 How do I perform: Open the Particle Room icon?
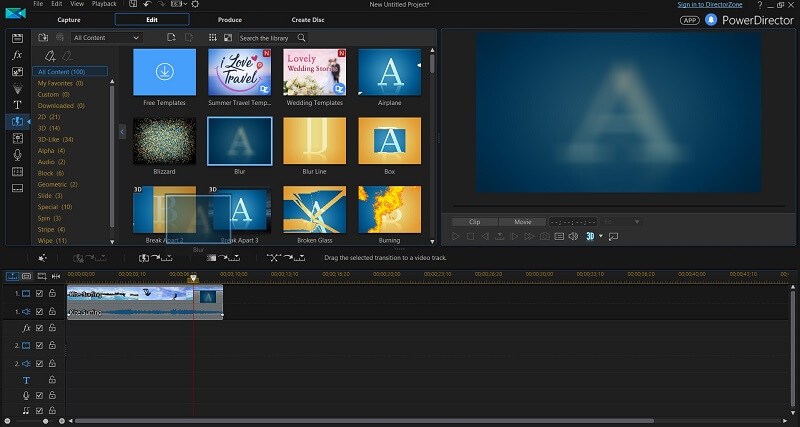tap(17, 89)
